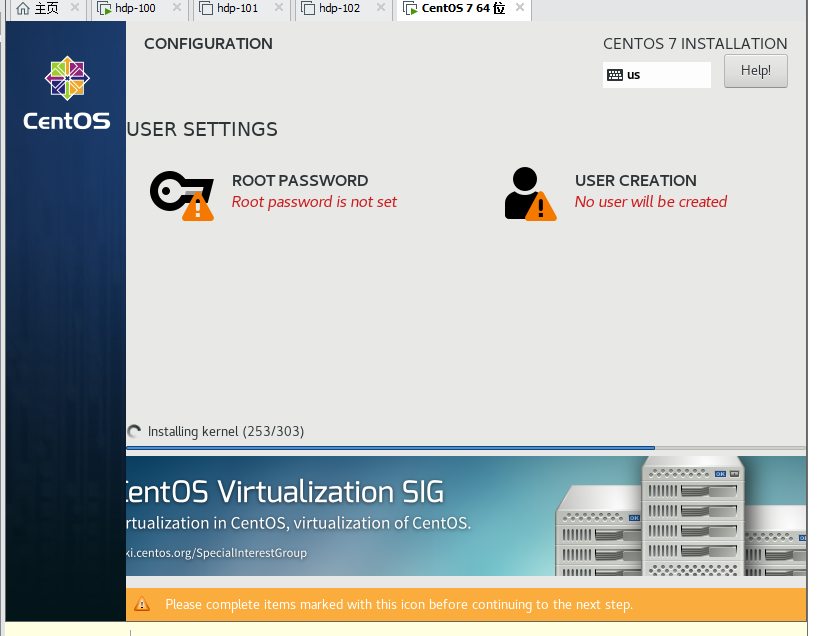
Task: Click the CentOS logo in sidebar
Action: click(x=67, y=93)
